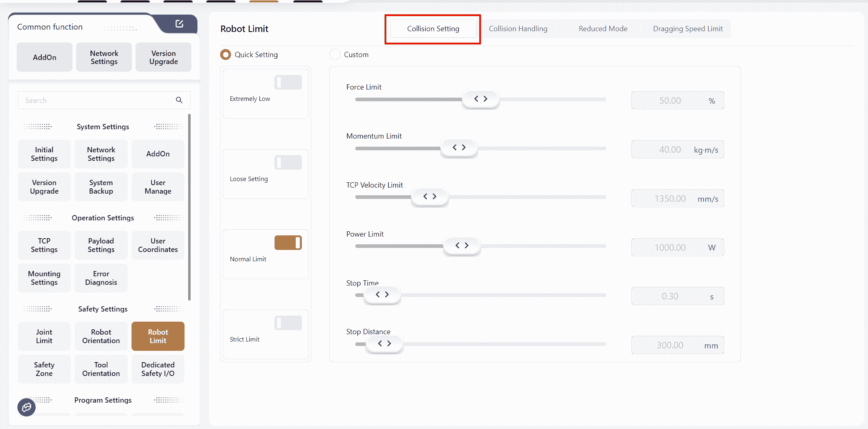Click the edit icon beside Common function

point(179,24)
